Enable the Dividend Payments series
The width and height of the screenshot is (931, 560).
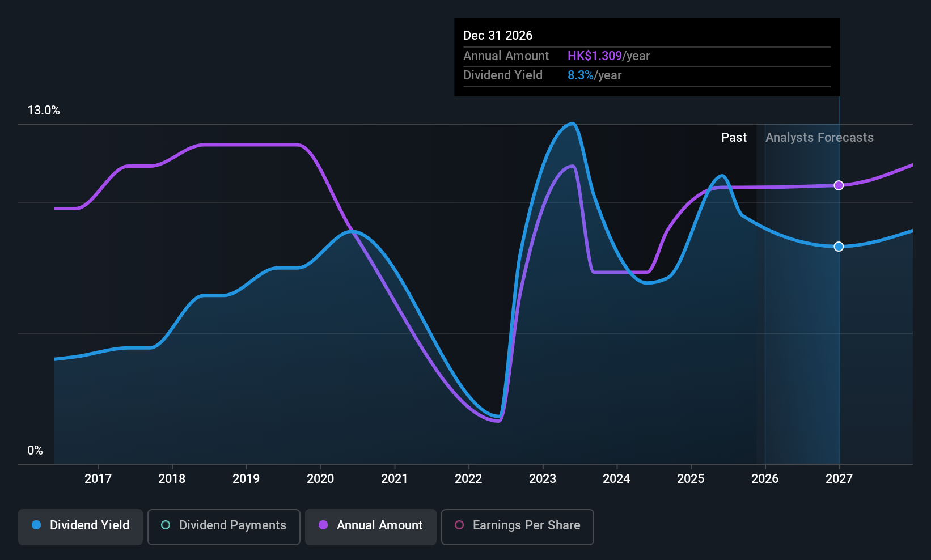coord(223,525)
